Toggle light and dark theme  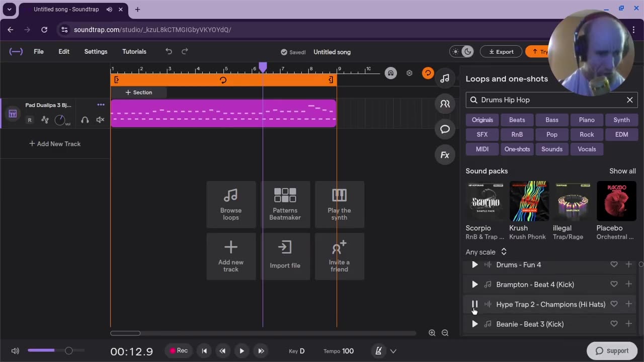(461, 51)
